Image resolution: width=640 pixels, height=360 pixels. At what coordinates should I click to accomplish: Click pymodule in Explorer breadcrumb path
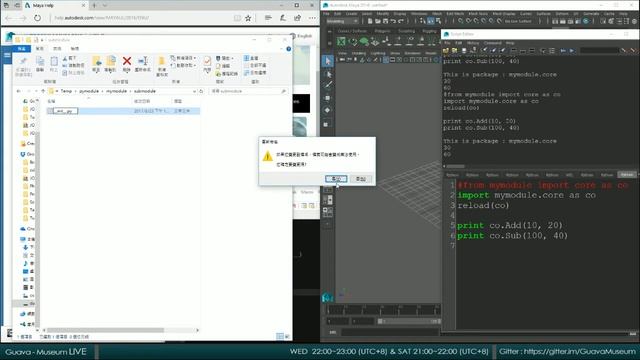89,91
